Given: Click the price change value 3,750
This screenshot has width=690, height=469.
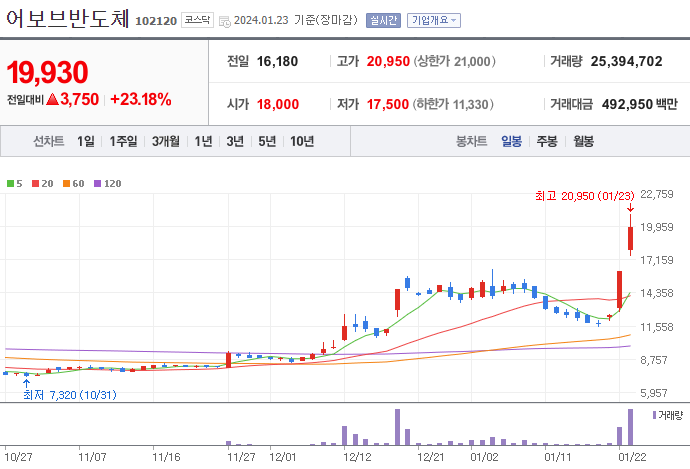Looking at the screenshot, I should [x=80, y=99].
